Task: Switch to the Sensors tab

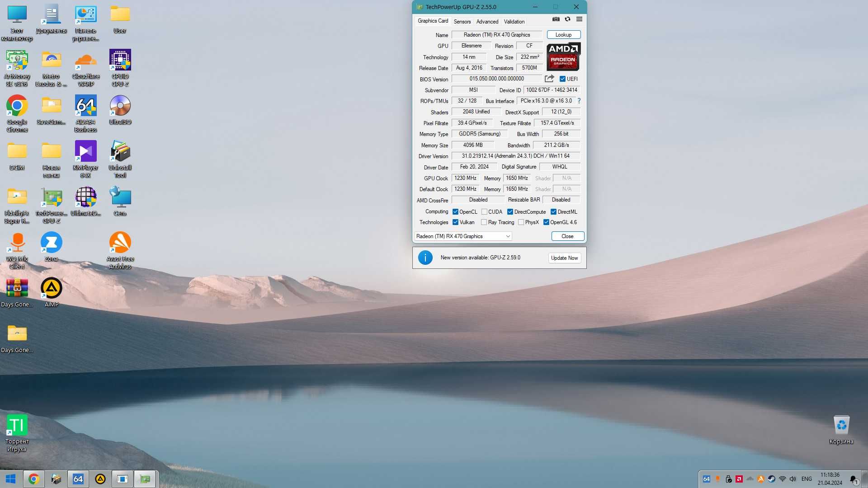Action: tap(462, 21)
